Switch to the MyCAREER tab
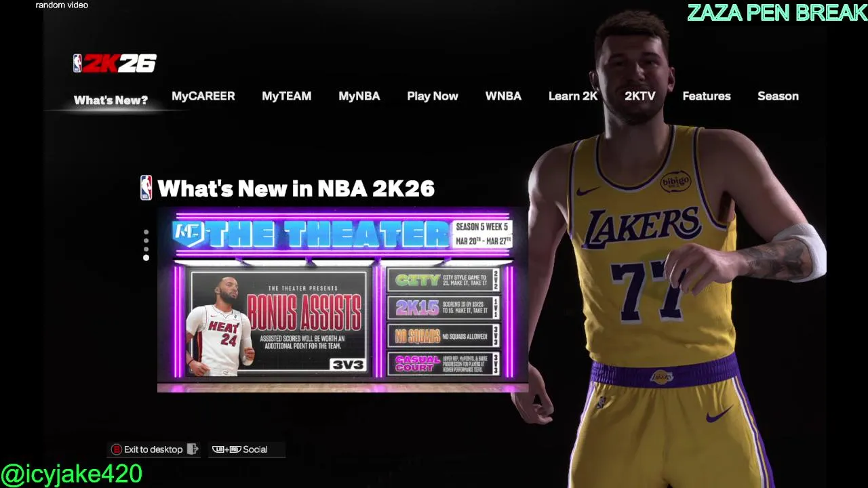 [203, 96]
